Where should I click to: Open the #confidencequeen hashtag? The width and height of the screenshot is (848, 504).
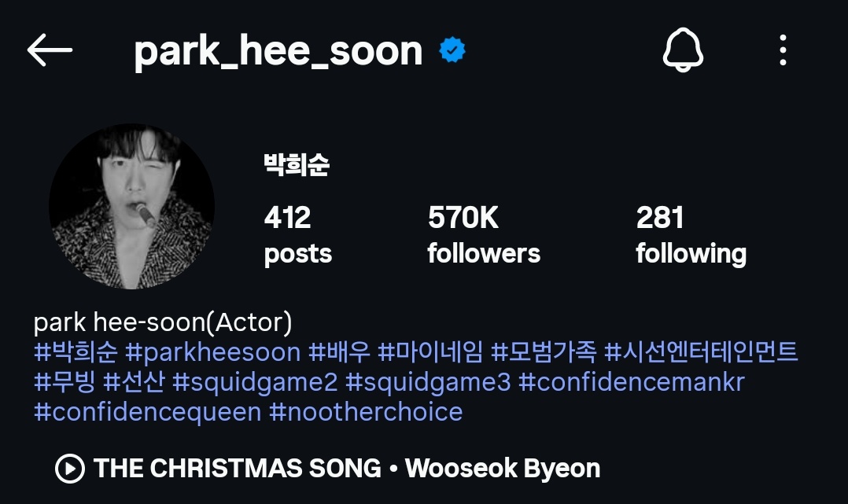tap(148, 412)
